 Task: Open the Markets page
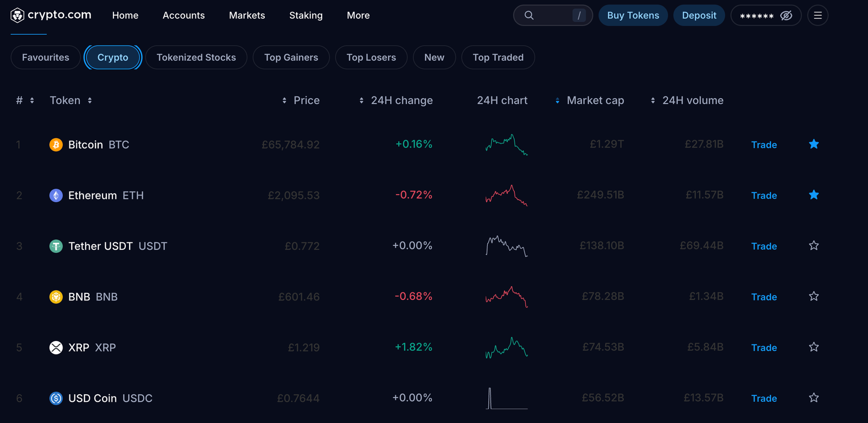click(247, 15)
